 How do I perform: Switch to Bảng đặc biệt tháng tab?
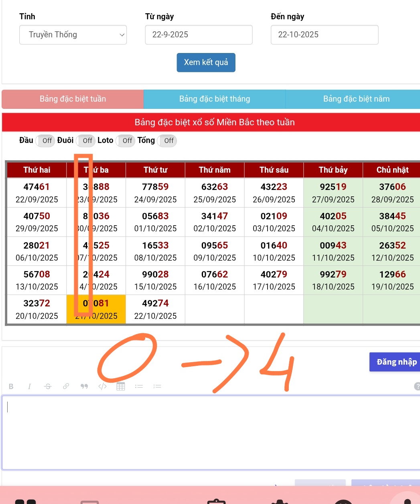click(x=215, y=99)
